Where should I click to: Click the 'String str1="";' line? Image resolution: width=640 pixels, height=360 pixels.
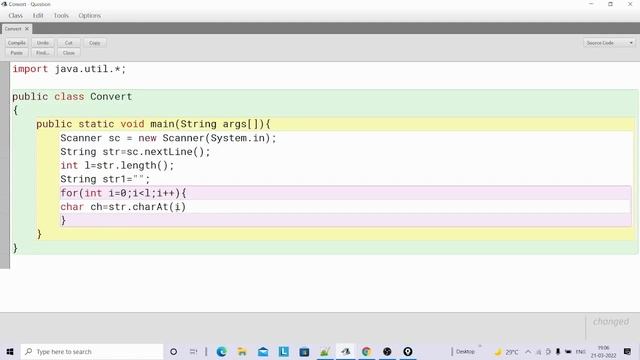click(x=105, y=179)
